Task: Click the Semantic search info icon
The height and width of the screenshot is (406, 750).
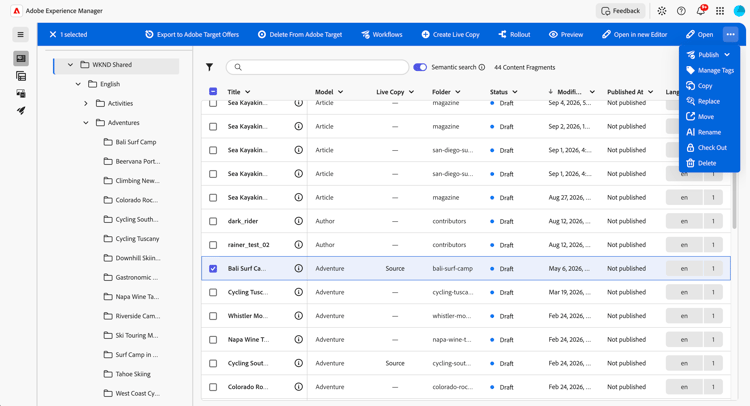Action: click(x=482, y=67)
